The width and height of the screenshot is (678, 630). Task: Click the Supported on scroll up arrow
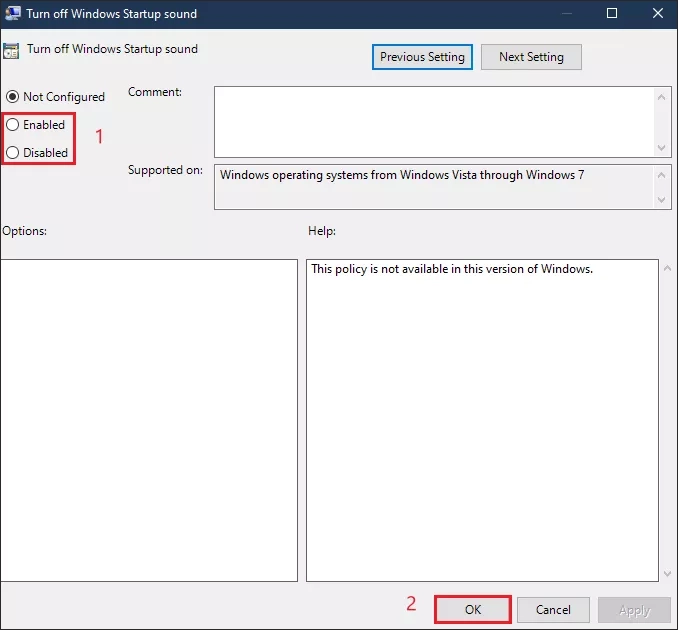[661, 175]
